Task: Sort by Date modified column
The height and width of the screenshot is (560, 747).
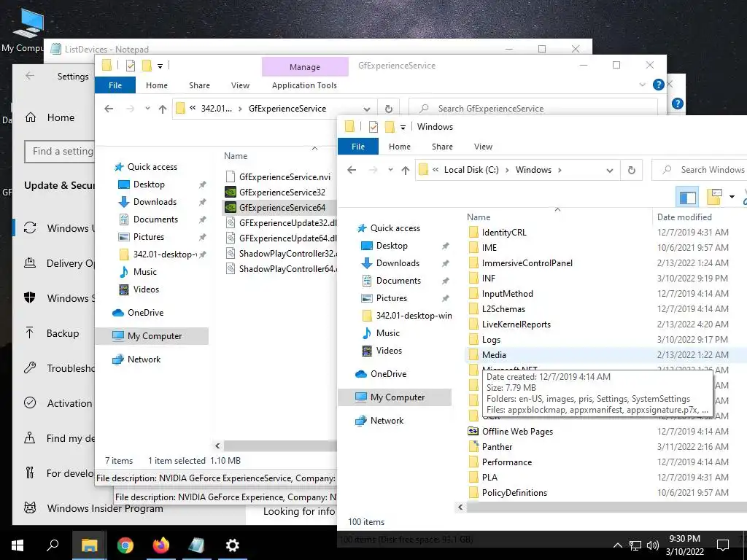Action: click(x=684, y=217)
